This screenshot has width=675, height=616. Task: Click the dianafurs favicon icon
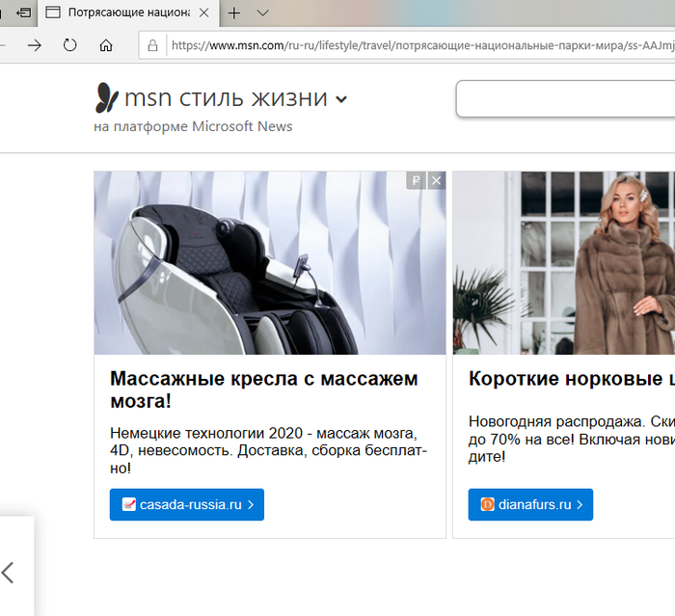487,504
